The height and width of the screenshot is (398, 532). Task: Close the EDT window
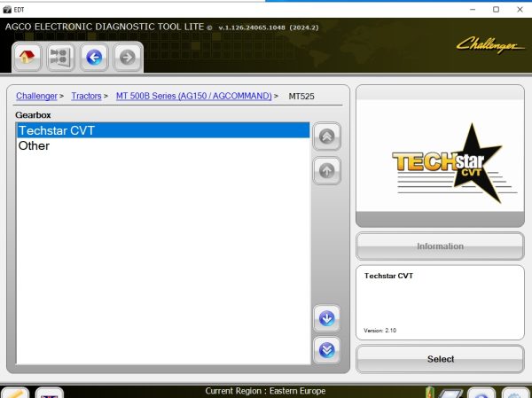click(520, 10)
